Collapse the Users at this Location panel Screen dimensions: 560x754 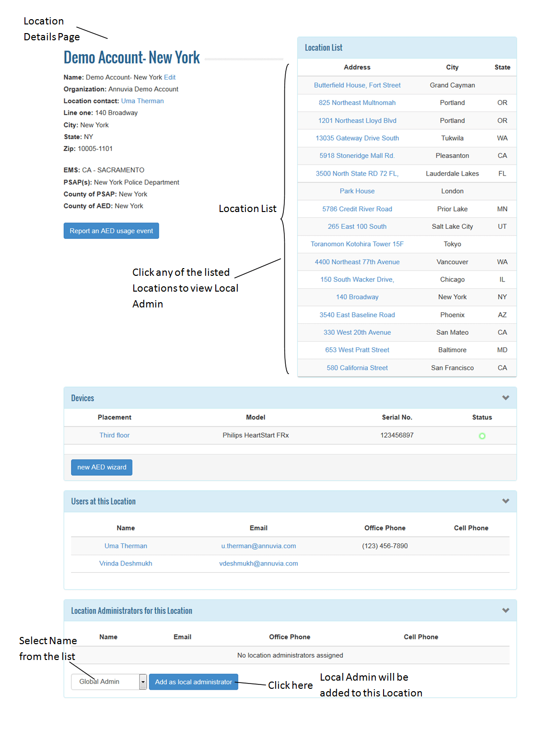coord(505,501)
